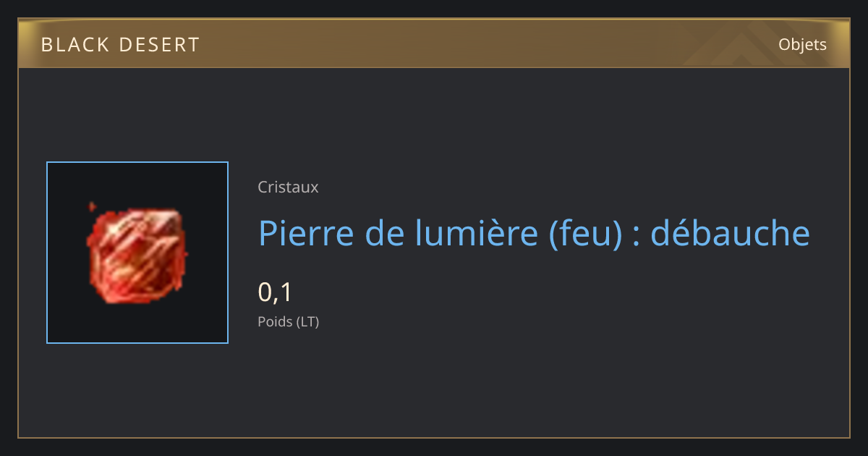Viewport: 868px width, 456px height.
Task: Open the Pierre de lumière item title
Action: (x=534, y=232)
